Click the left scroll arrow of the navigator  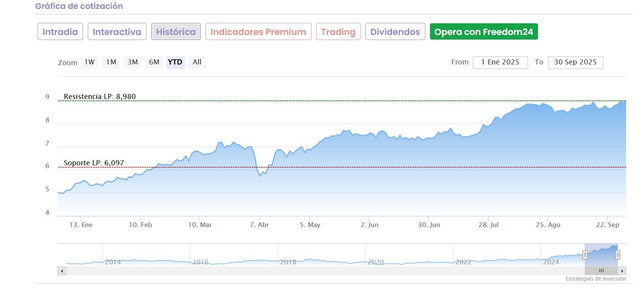[62, 271]
